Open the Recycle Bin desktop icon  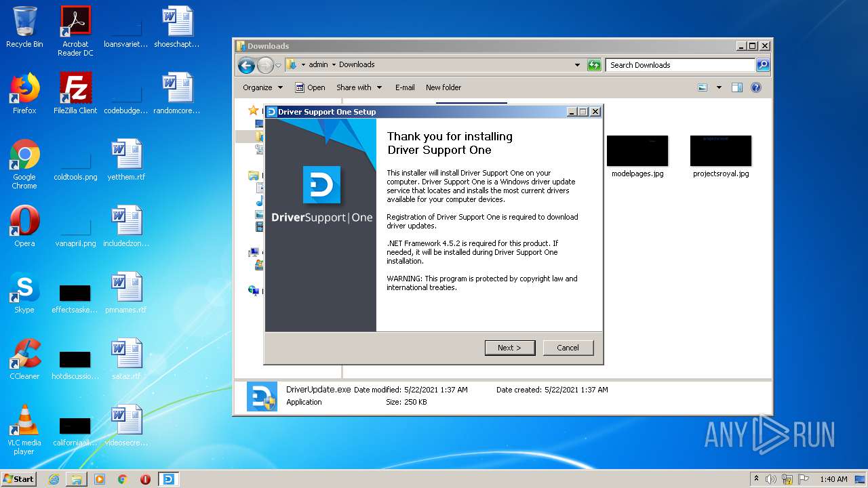pos(24,27)
